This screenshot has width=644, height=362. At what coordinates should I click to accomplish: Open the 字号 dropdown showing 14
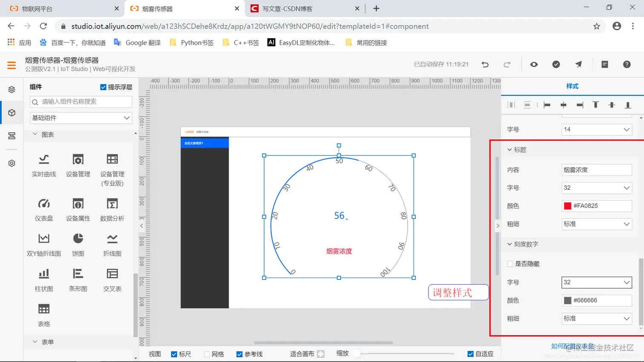(596, 129)
